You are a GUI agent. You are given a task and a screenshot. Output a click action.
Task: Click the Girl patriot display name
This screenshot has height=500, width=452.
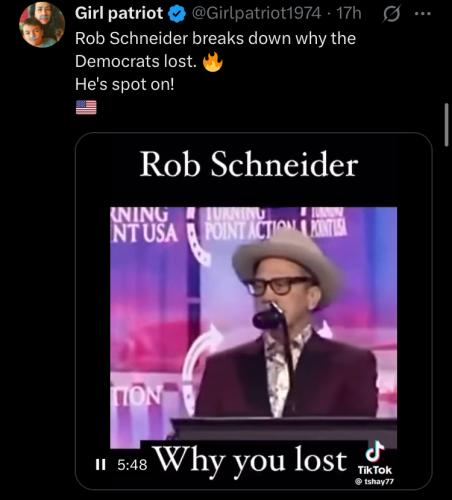point(119,13)
